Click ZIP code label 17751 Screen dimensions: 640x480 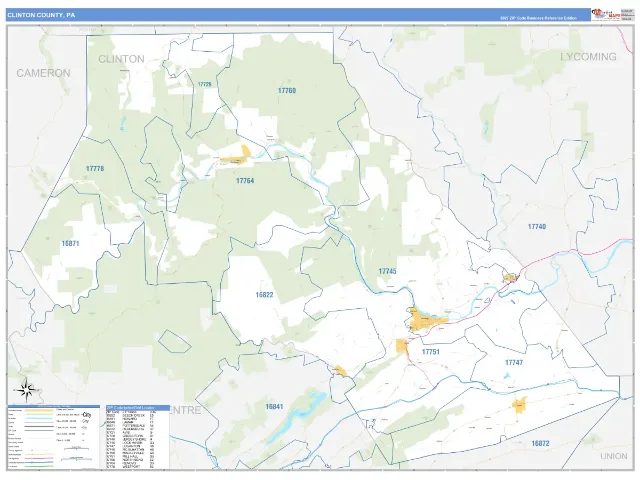tap(431, 352)
